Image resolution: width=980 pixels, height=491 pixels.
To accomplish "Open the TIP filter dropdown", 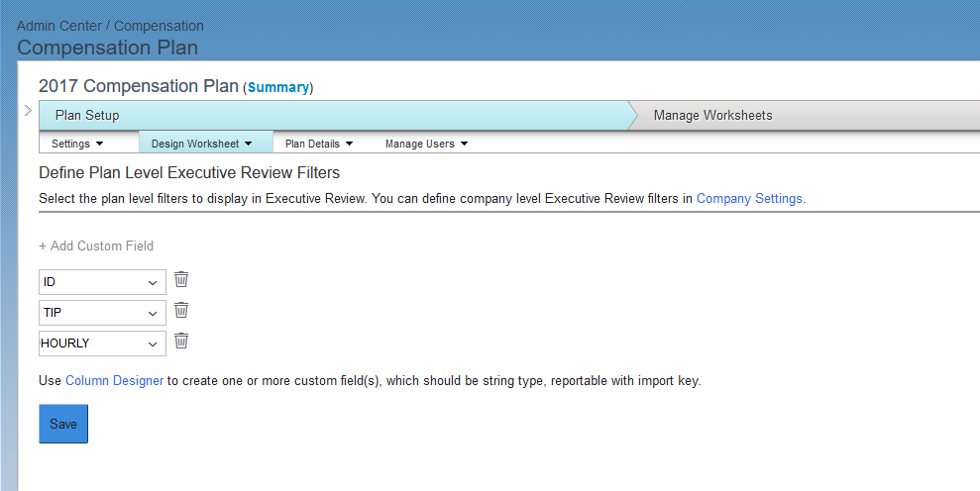I will coord(102,313).
